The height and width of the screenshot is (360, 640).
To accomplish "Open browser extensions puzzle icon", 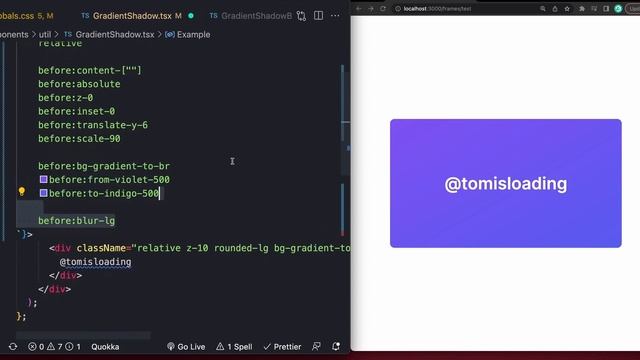I will coord(582,9).
